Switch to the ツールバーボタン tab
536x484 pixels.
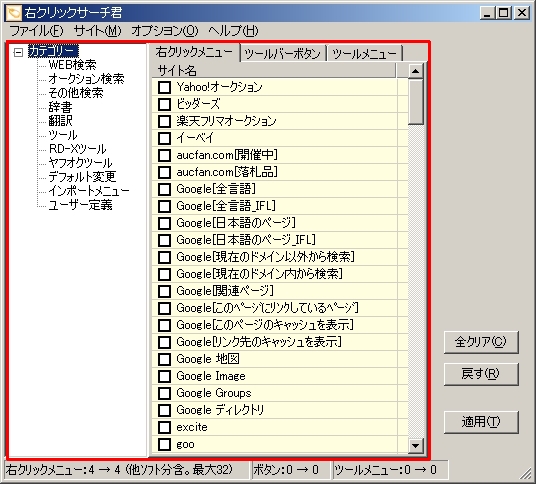point(283,54)
